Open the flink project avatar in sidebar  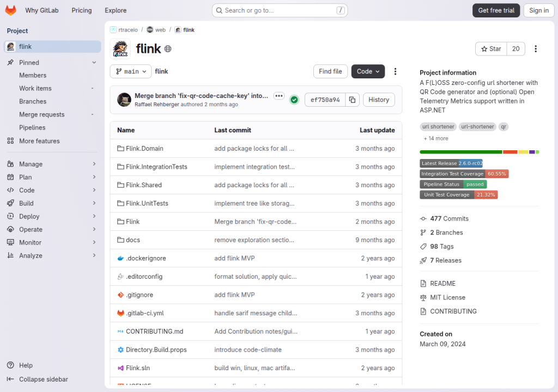click(11, 47)
